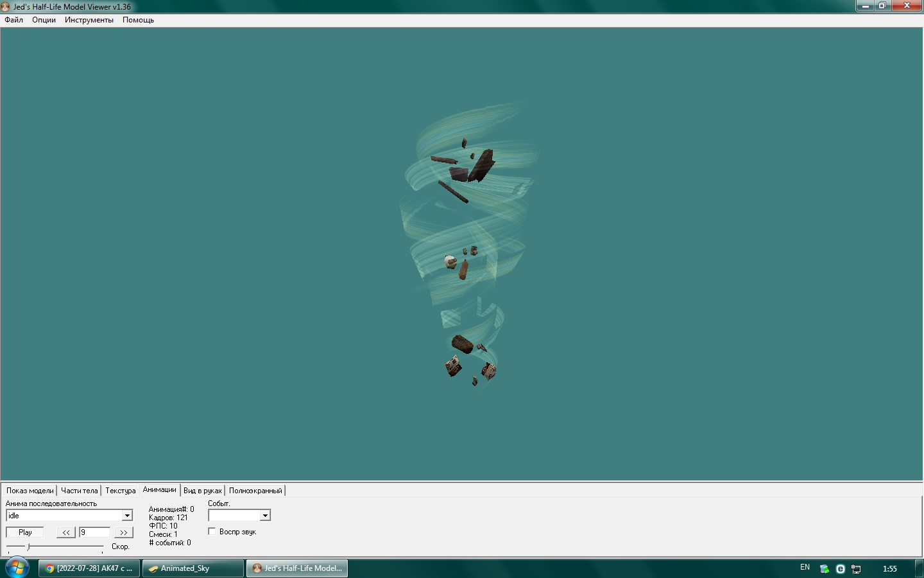Click the ФПС: 10 info text
Image resolution: width=924 pixels, height=578 pixels.
click(163, 526)
